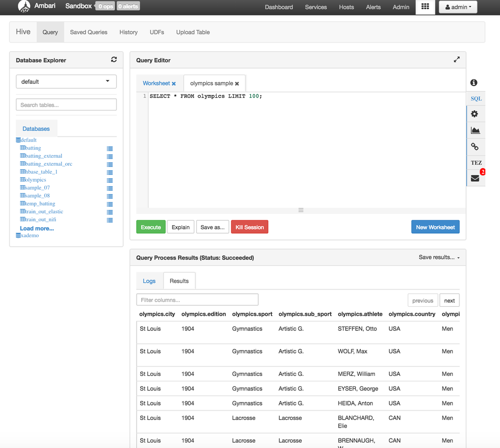The image size is (500, 448).
Task: Open the Save results dropdown
Action: click(x=439, y=257)
